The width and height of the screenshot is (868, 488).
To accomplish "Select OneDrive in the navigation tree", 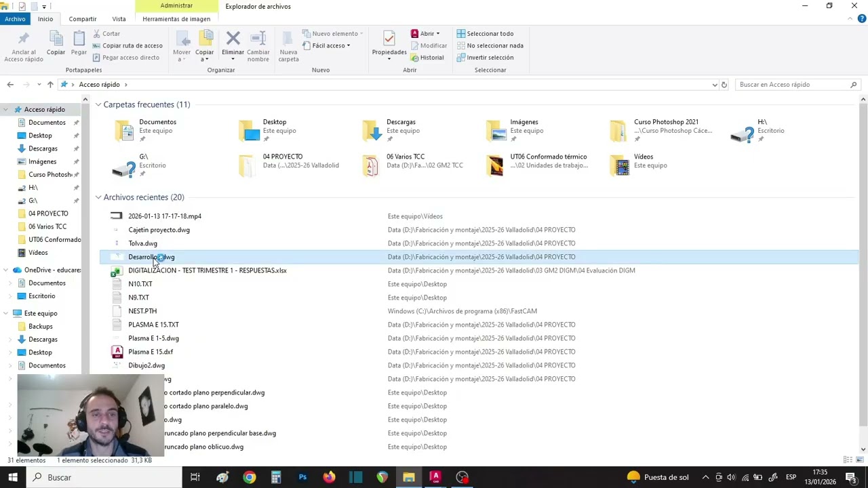I will click(x=47, y=270).
